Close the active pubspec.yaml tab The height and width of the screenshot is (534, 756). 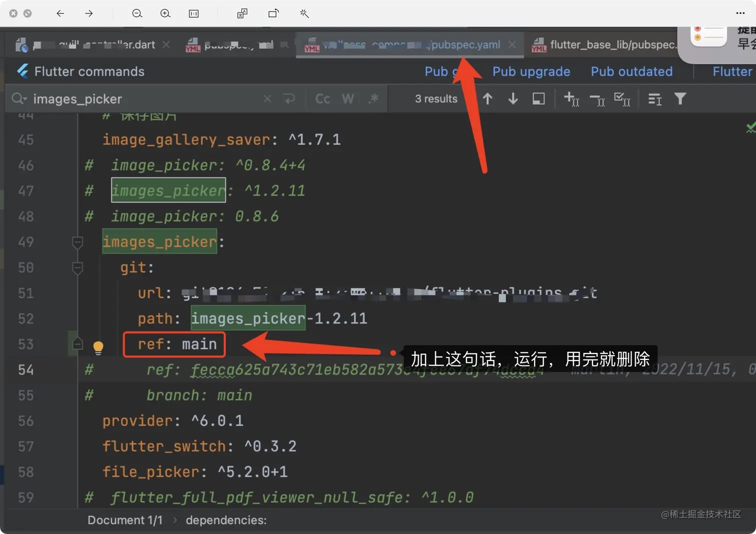(x=512, y=44)
